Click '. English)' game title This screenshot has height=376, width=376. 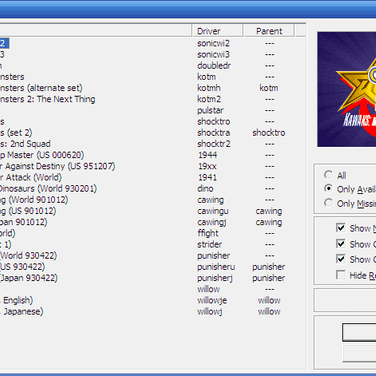click(x=17, y=300)
